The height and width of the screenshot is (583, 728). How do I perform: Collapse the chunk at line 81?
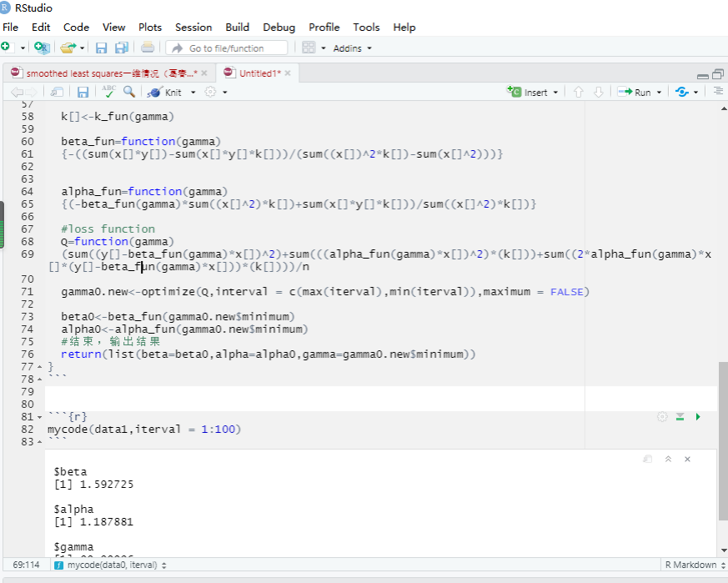pyautogui.click(x=40, y=417)
